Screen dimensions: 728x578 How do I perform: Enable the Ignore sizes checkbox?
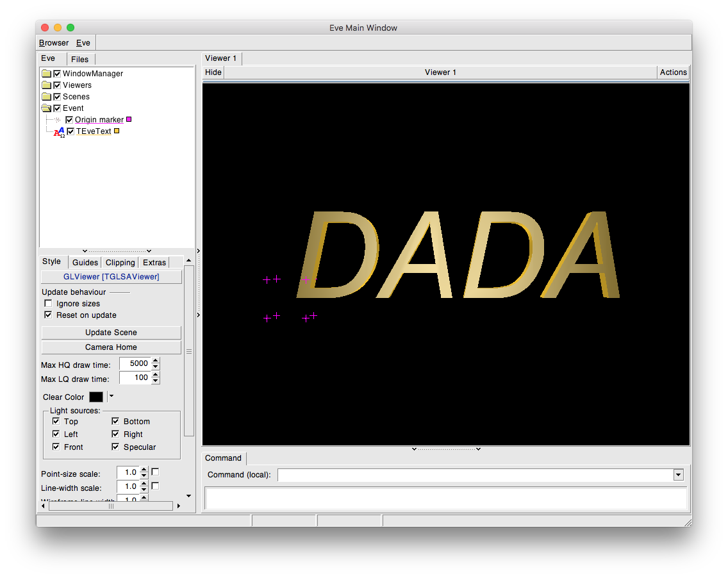tap(48, 304)
